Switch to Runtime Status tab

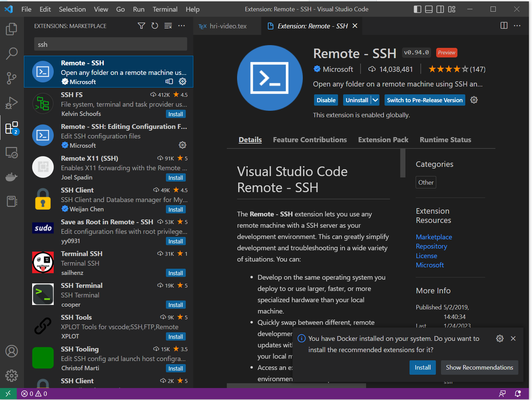coord(445,139)
